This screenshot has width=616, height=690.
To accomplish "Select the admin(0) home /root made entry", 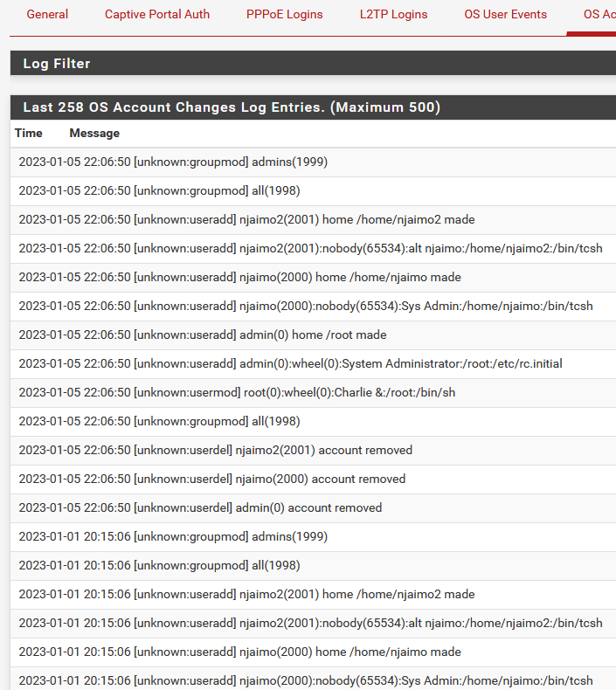I will [313, 335].
